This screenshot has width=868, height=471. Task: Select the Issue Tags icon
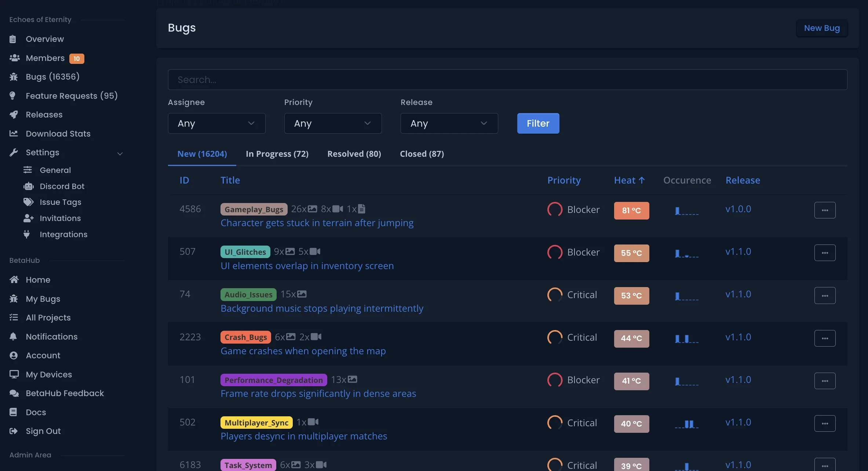(x=29, y=202)
